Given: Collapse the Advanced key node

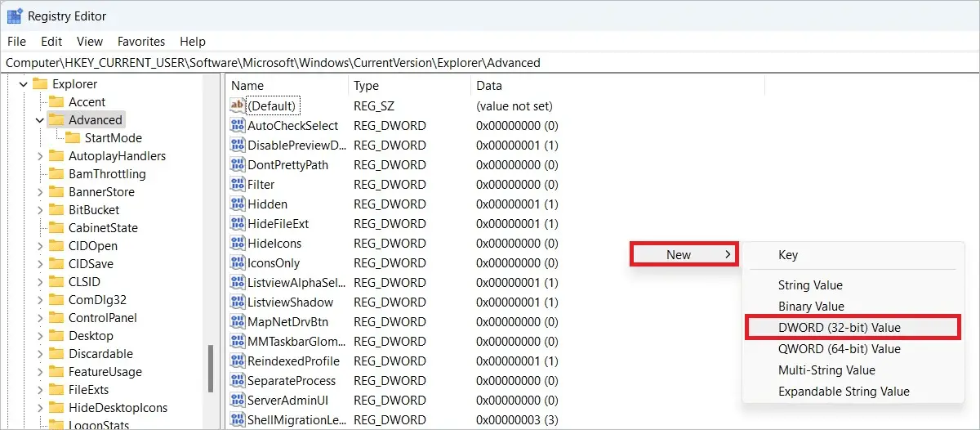Looking at the screenshot, I should tap(39, 119).
